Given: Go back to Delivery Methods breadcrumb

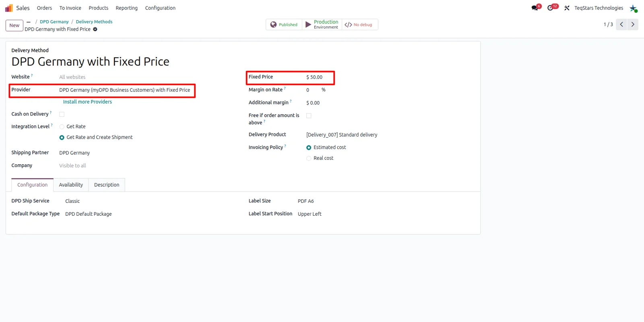Looking at the screenshot, I should [94, 22].
